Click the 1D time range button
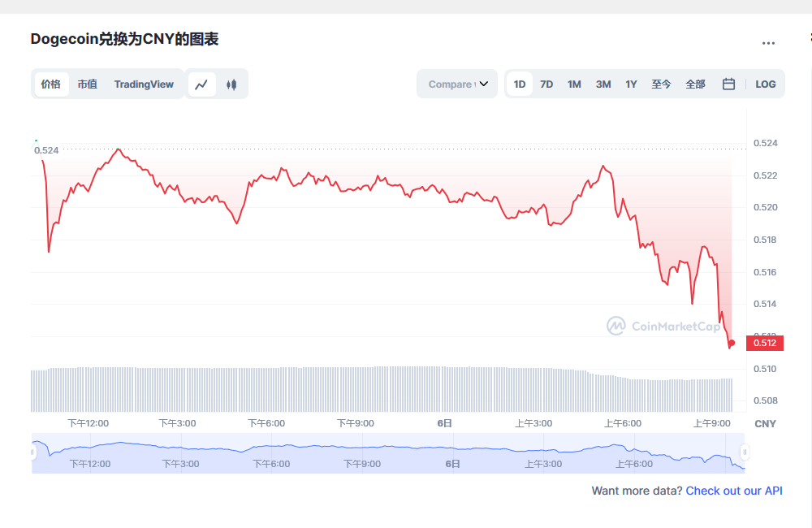Screen dimensions: 812x528 (519, 84)
